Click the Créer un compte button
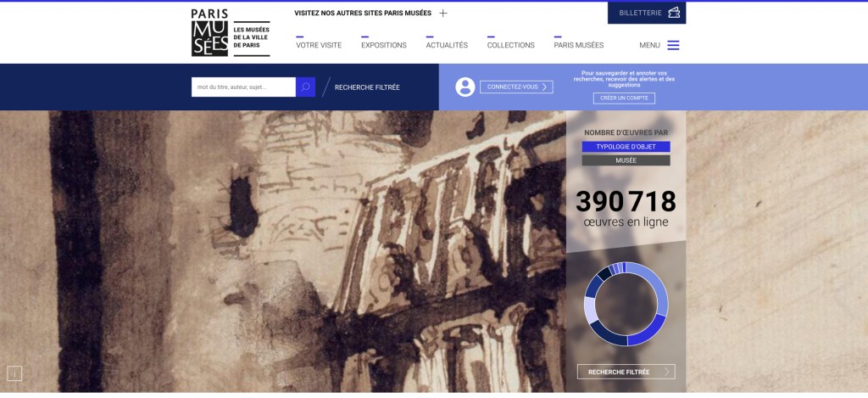This screenshot has width=868, height=398. tap(624, 98)
